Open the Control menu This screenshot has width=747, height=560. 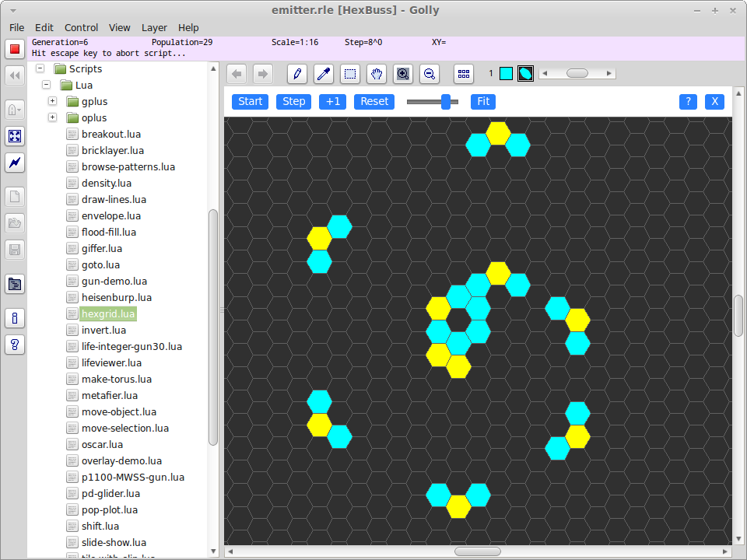tap(81, 27)
